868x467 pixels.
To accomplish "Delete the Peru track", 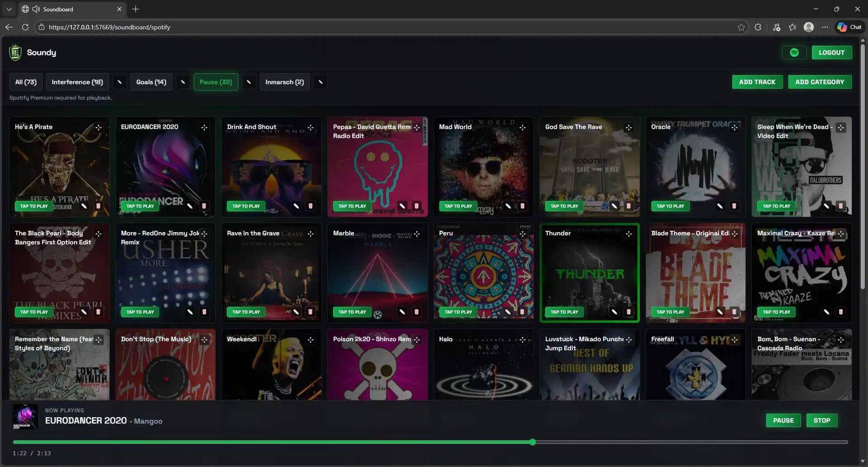I will point(522,312).
